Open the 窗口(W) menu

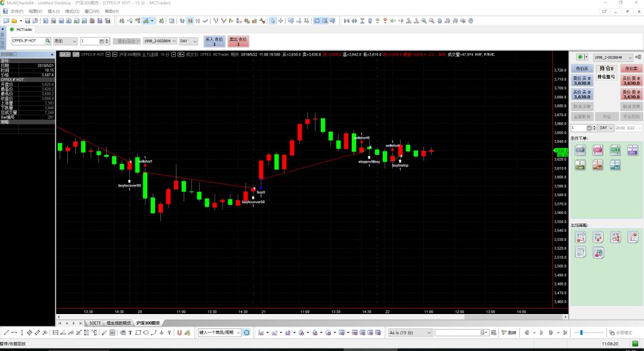[x=92, y=11]
